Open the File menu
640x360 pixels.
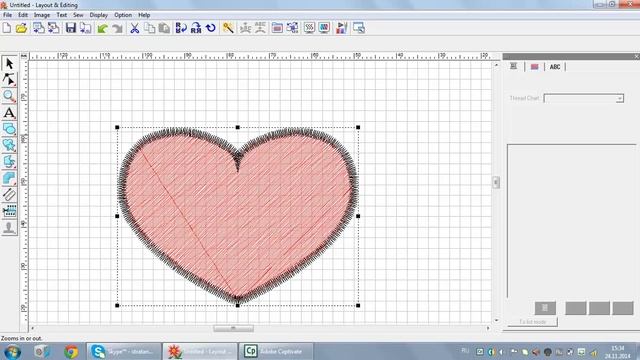[7, 15]
